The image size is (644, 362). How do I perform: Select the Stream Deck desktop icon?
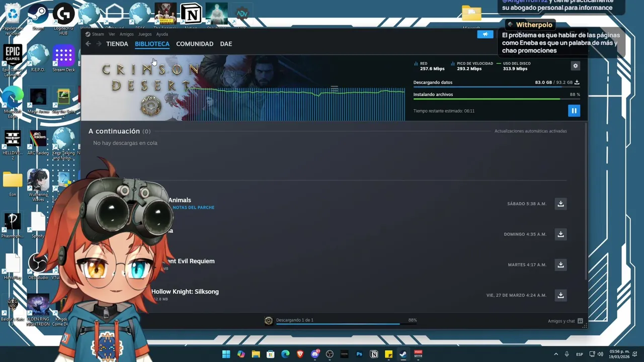[x=63, y=58]
